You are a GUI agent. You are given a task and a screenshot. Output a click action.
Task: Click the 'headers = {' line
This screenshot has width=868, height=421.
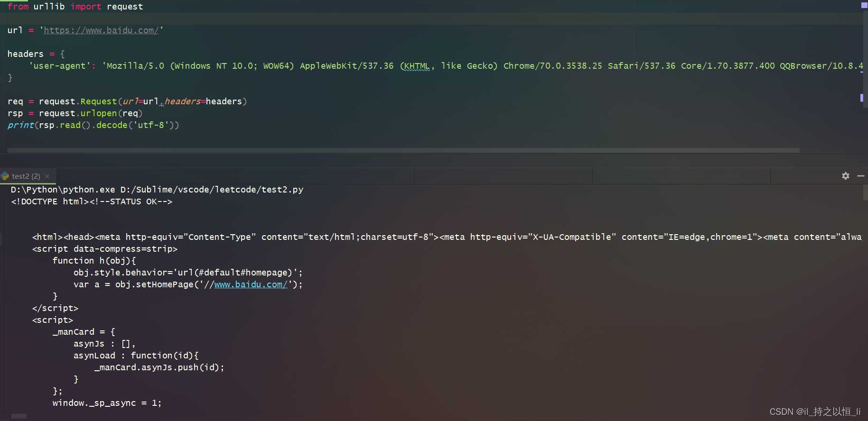tap(36, 54)
